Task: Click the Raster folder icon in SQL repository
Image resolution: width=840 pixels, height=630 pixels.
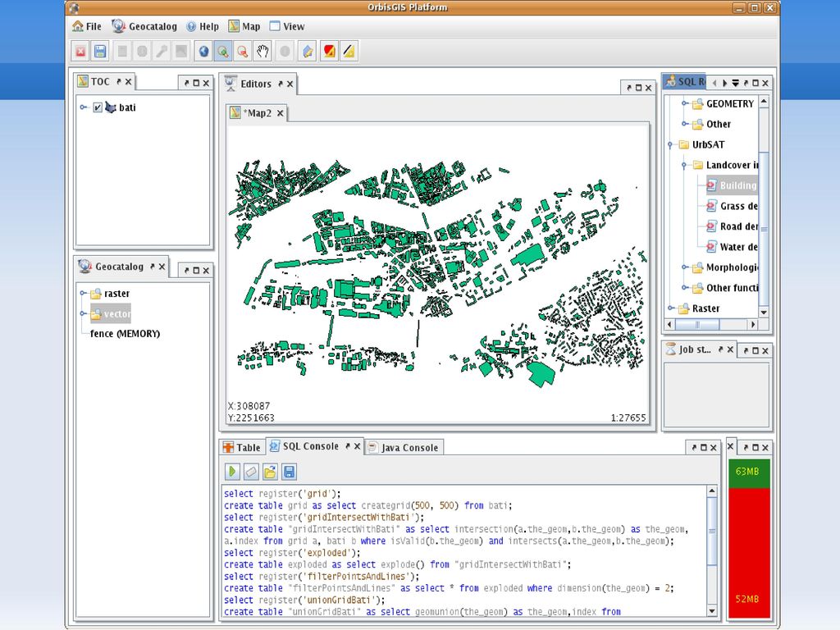Action: pyautogui.click(x=683, y=308)
